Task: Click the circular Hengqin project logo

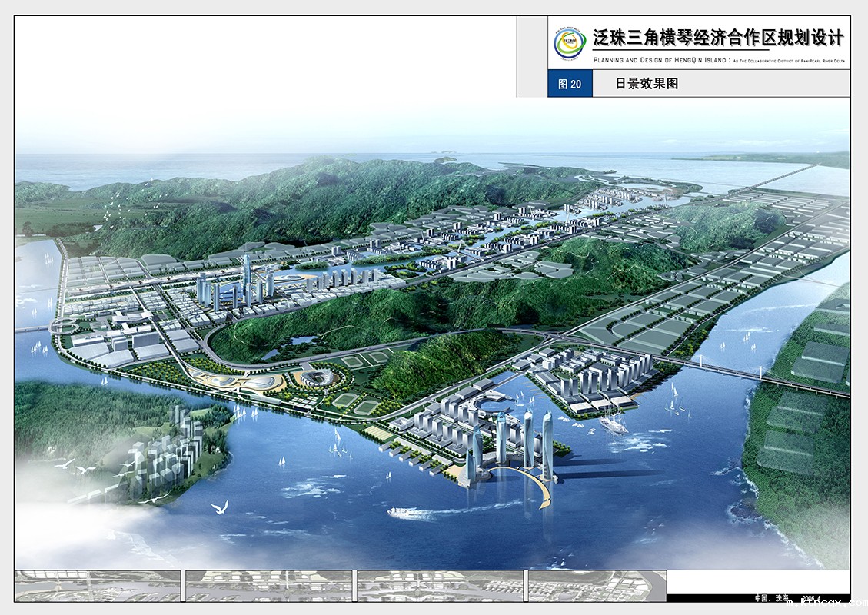Action: (x=570, y=44)
